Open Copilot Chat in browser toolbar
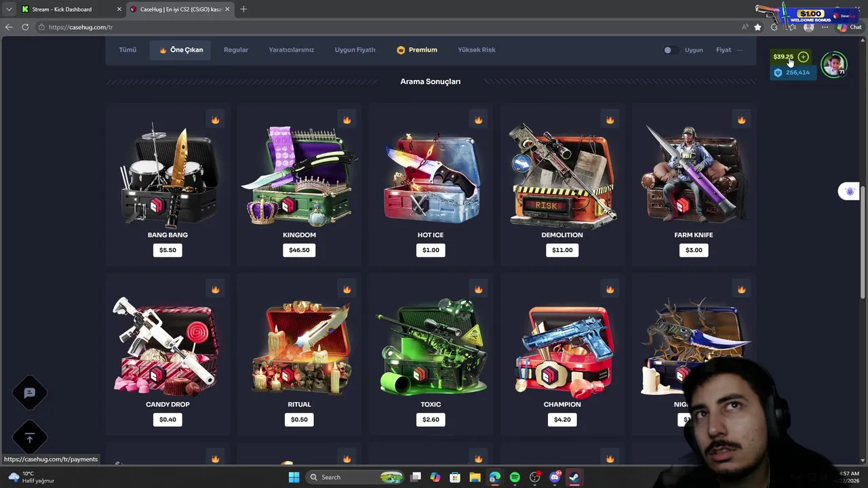The height and width of the screenshot is (488, 868). pyautogui.click(x=848, y=27)
